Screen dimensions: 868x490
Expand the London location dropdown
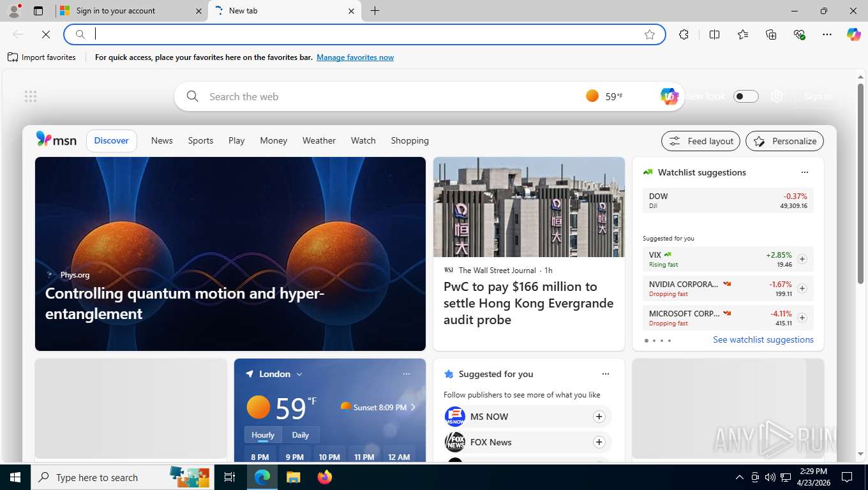[299, 375]
